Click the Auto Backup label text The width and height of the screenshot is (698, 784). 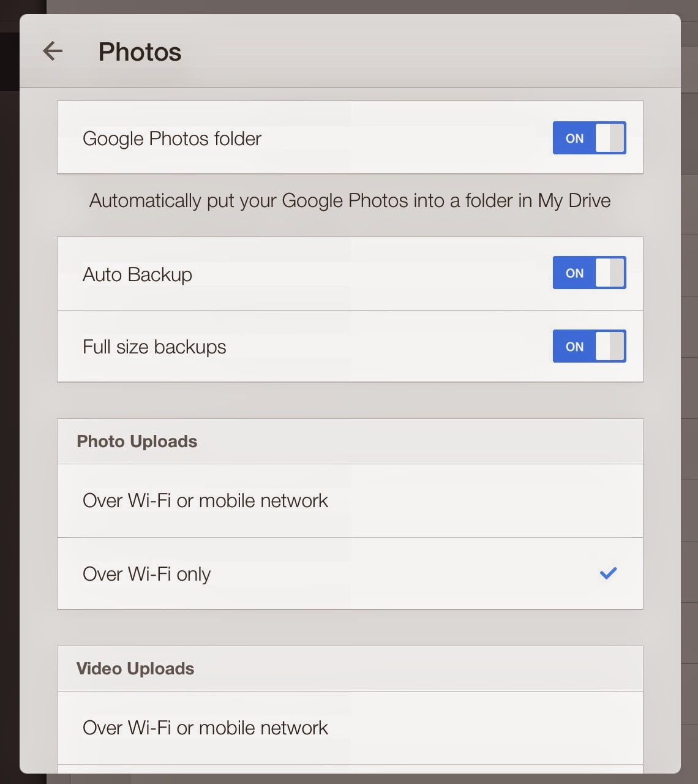click(137, 274)
